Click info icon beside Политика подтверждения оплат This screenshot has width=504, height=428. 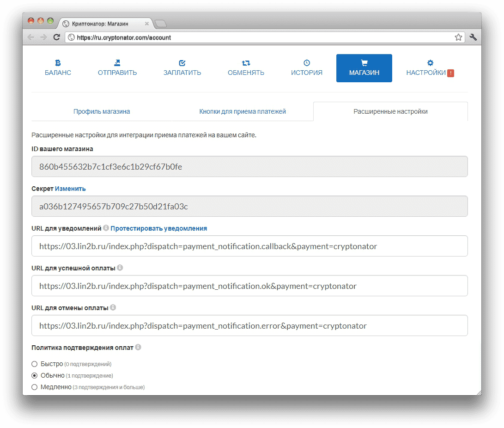138,347
